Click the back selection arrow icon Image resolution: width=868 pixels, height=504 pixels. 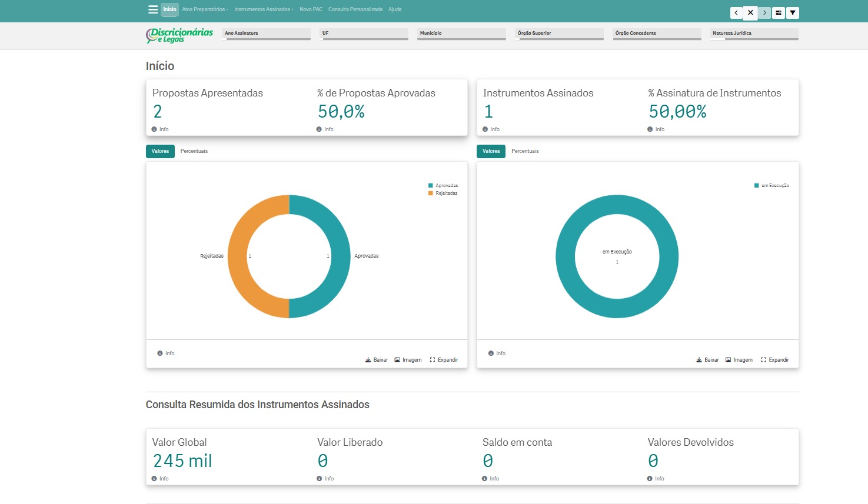736,12
